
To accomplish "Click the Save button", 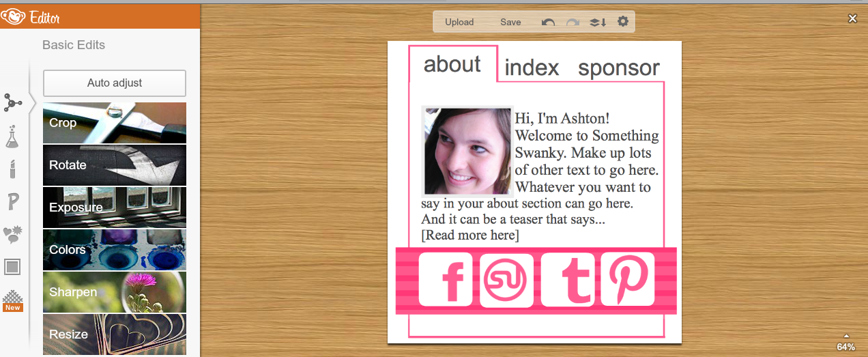I will click(510, 22).
